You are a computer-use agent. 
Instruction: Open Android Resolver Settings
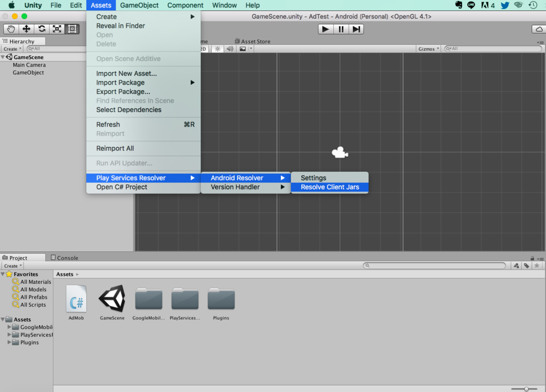(x=330, y=178)
